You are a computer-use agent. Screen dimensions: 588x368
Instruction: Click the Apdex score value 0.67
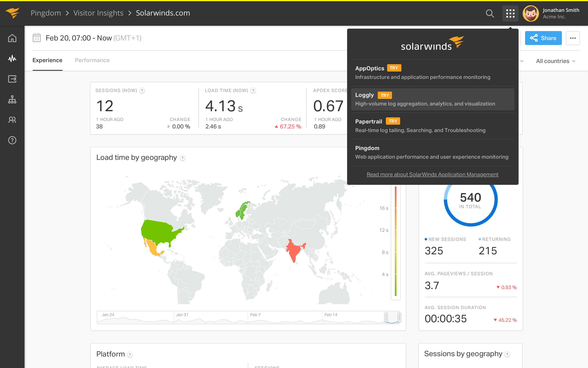click(x=328, y=106)
